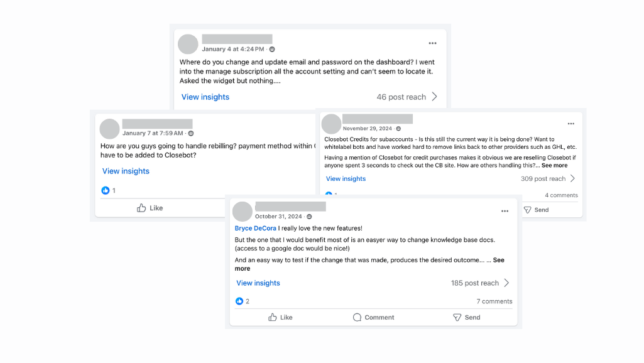Click Send button on October 31 post

coord(467,317)
